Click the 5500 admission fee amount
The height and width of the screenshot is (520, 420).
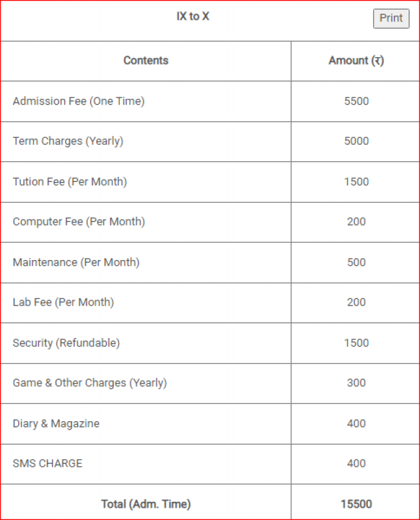356,101
